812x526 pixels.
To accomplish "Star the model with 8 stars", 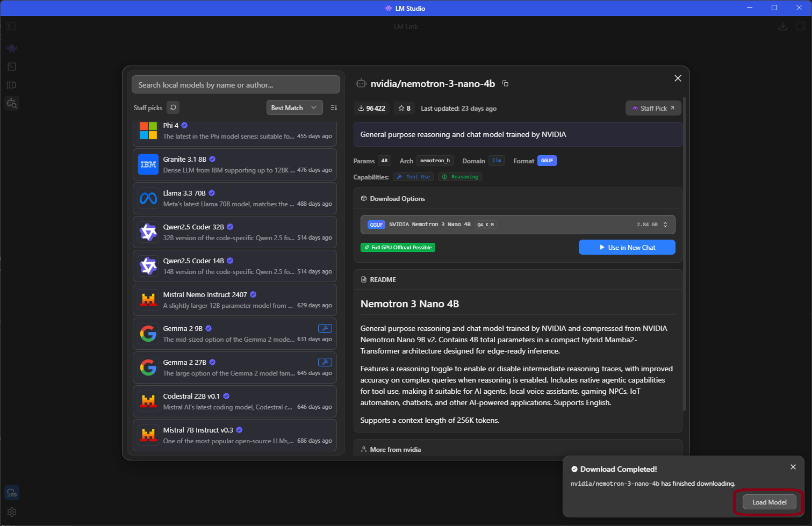I will coord(404,108).
